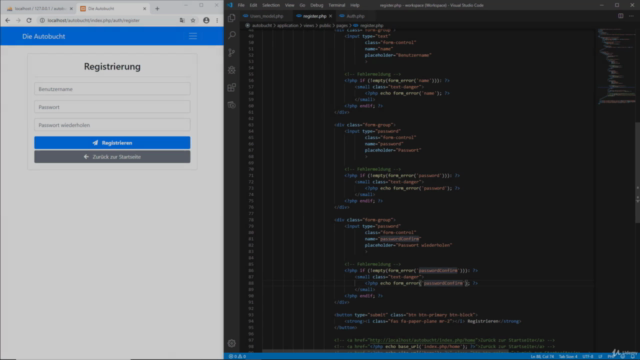This screenshot has width=640, height=360.
Task: Toggle the hamburger menu in Die Autobucht navbar
Action: (193, 36)
